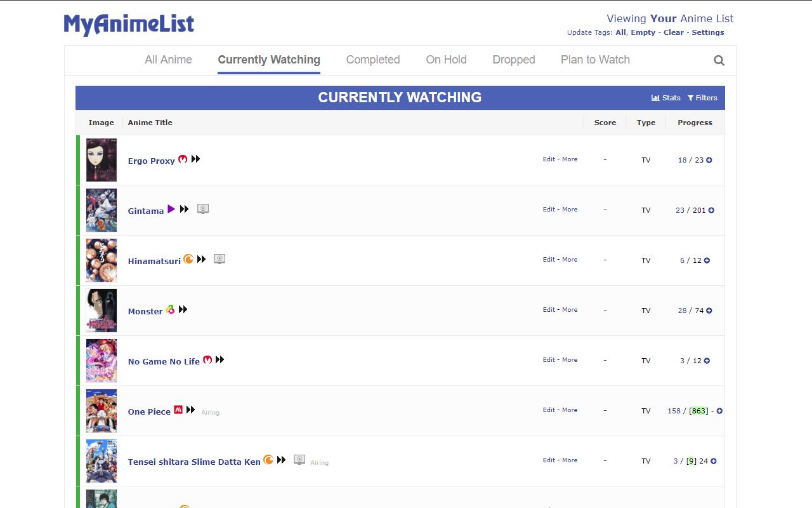The height and width of the screenshot is (508, 812).
Task: Click the search magnifier icon
Action: 719,60
